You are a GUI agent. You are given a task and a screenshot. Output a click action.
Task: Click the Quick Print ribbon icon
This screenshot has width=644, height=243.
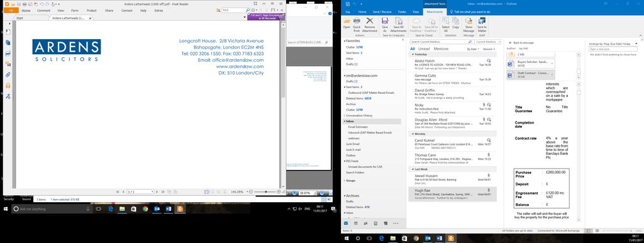(x=357, y=25)
